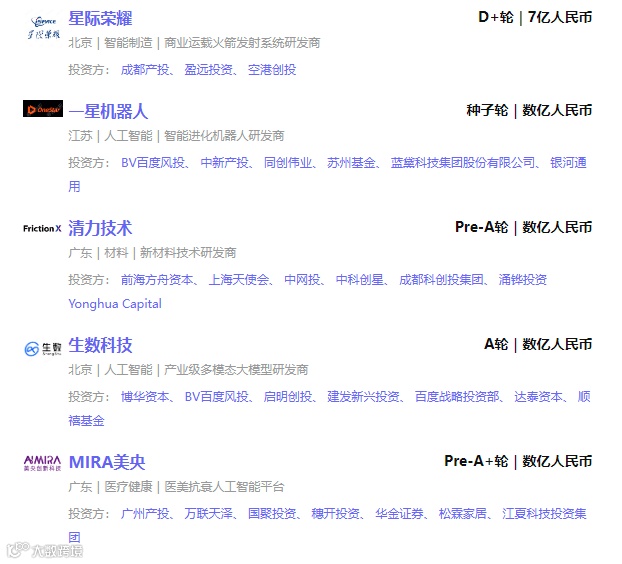Select description 产业级多模态大模型研发商
622x564 pixels.
236,370
